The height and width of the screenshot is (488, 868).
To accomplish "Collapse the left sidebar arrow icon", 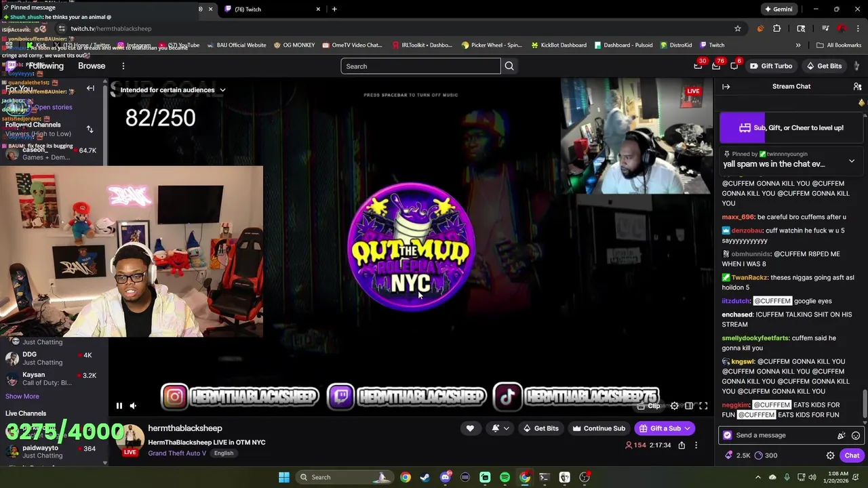I will pyautogui.click(x=90, y=88).
